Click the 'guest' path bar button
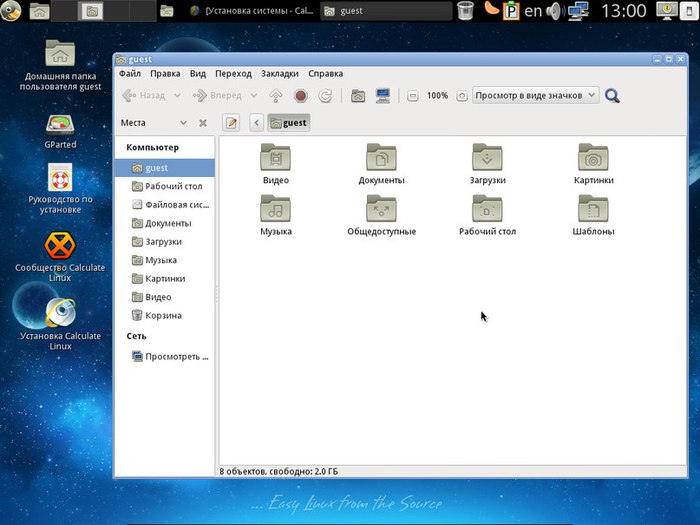Screen dimensions: 700x525 pos(288,123)
